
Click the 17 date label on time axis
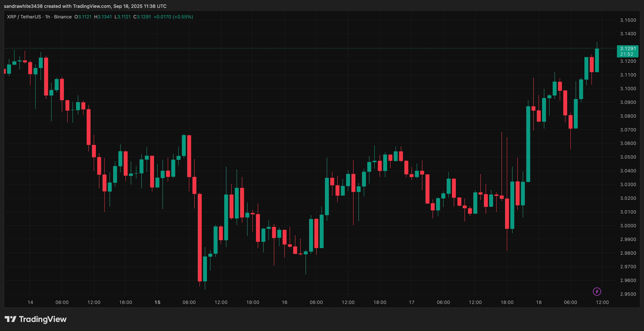(412, 302)
